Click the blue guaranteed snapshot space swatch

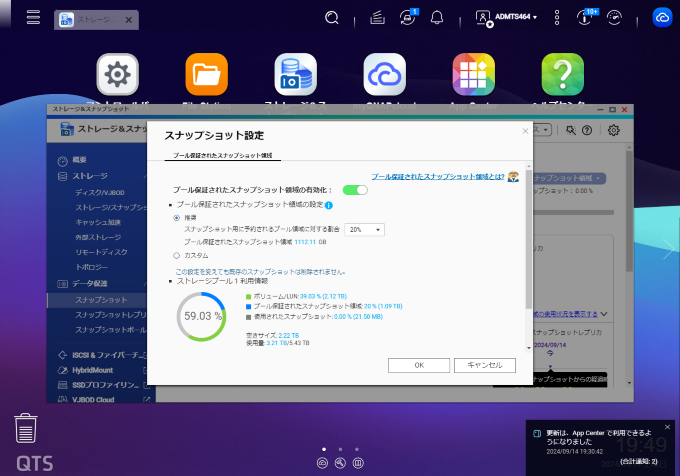(248, 306)
